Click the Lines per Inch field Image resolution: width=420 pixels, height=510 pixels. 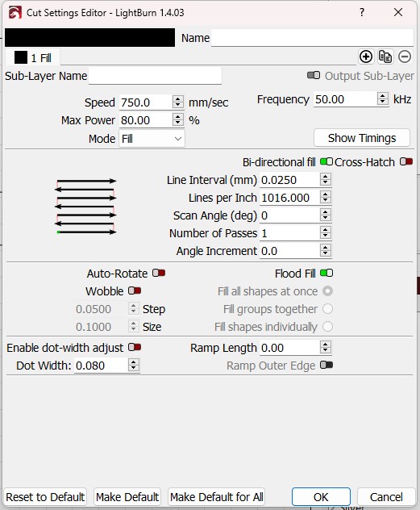point(289,198)
